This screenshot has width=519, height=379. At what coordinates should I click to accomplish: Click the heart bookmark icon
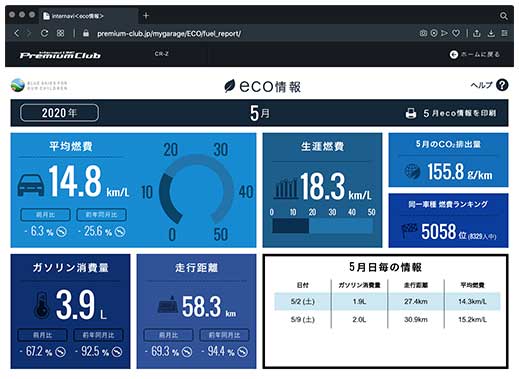point(456,33)
